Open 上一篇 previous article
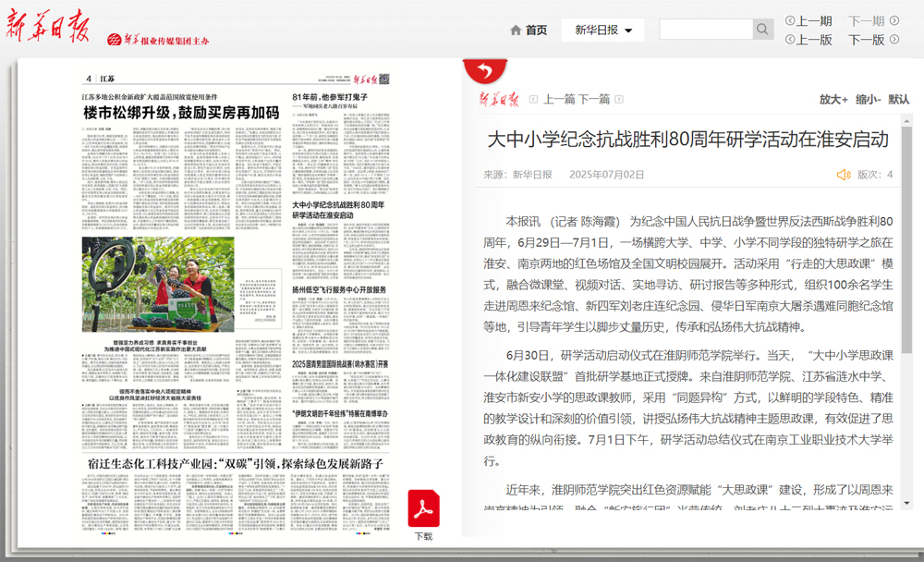Viewport: 924px width, 562px height. pos(559,99)
